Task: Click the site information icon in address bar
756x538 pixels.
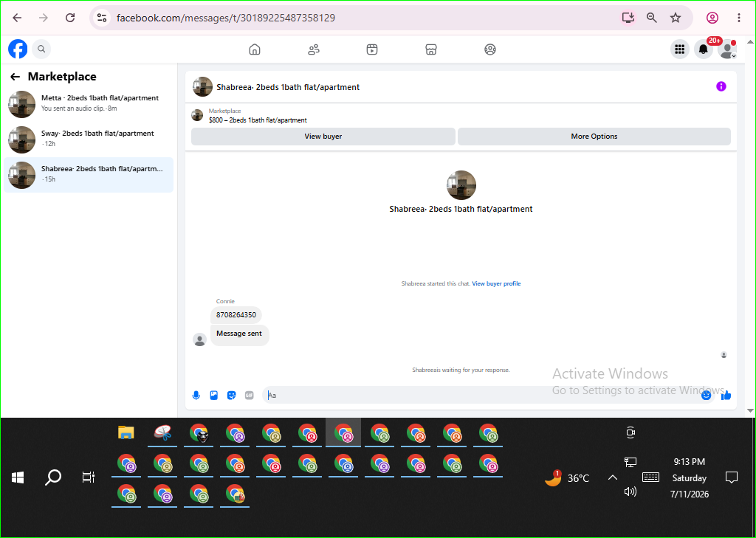Action: point(102,18)
